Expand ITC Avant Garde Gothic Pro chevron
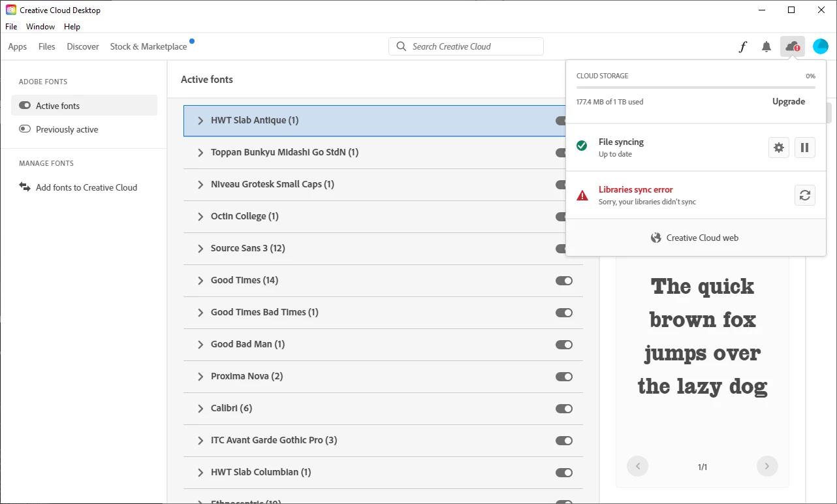Screen dimensions: 837x504 (x=200, y=441)
